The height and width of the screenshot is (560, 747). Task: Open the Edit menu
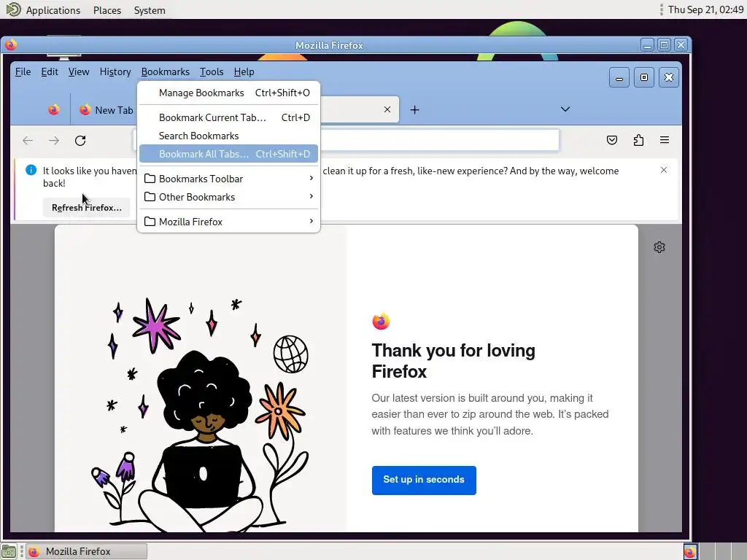click(x=50, y=72)
